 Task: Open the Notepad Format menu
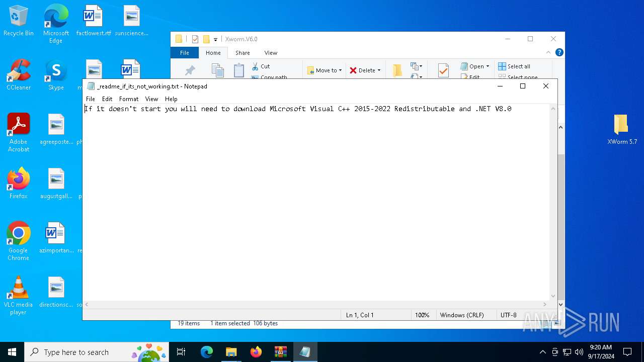tap(129, 99)
